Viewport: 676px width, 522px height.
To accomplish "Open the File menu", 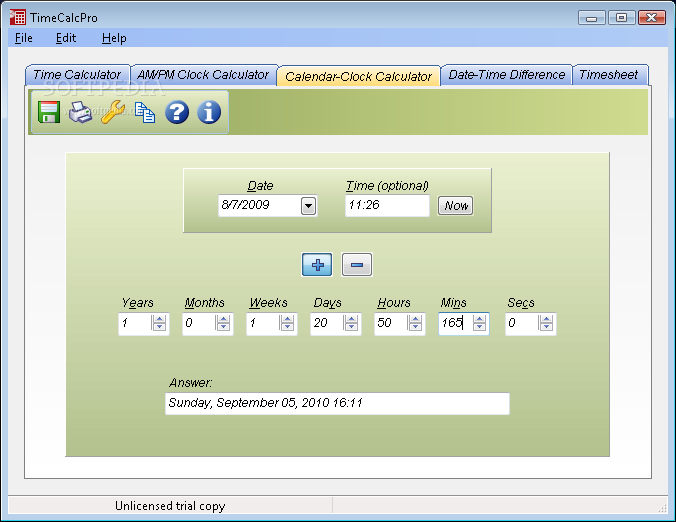I will coord(24,38).
